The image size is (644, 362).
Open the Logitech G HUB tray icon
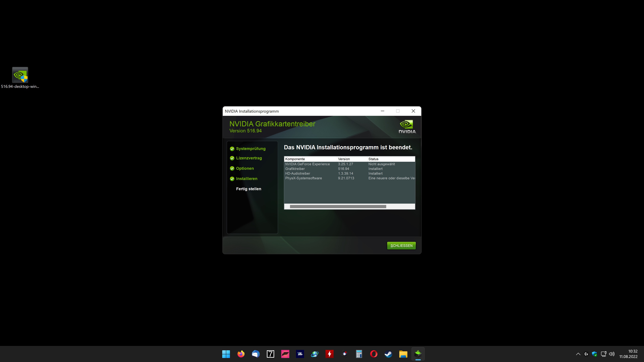point(586,354)
